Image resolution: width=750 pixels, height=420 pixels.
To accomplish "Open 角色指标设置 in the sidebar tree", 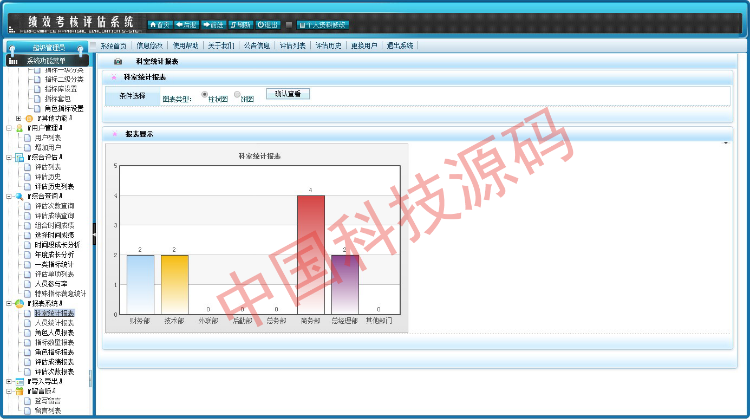I will [64, 109].
